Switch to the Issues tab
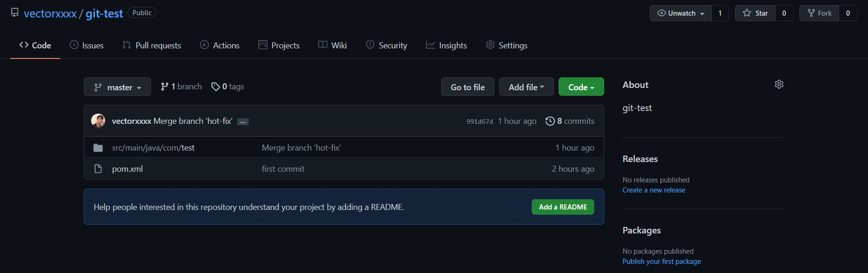The image size is (868, 273). pos(87,45)
